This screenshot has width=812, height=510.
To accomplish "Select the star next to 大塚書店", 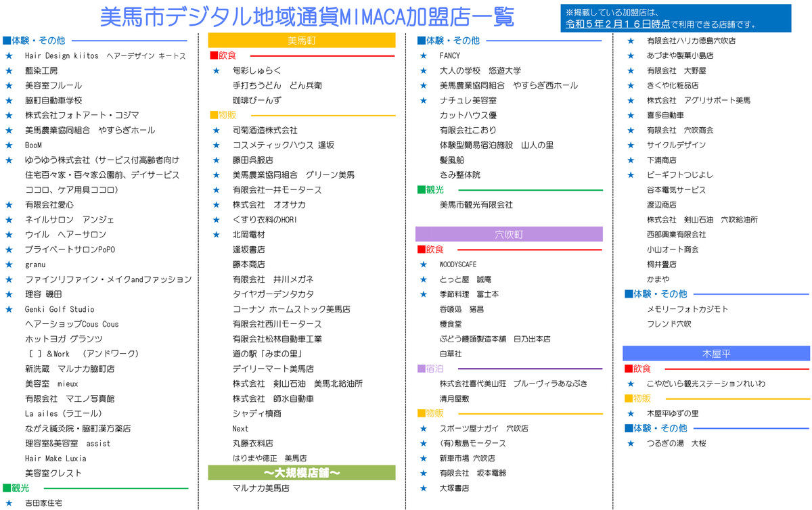I will click(x=424, y=488).
